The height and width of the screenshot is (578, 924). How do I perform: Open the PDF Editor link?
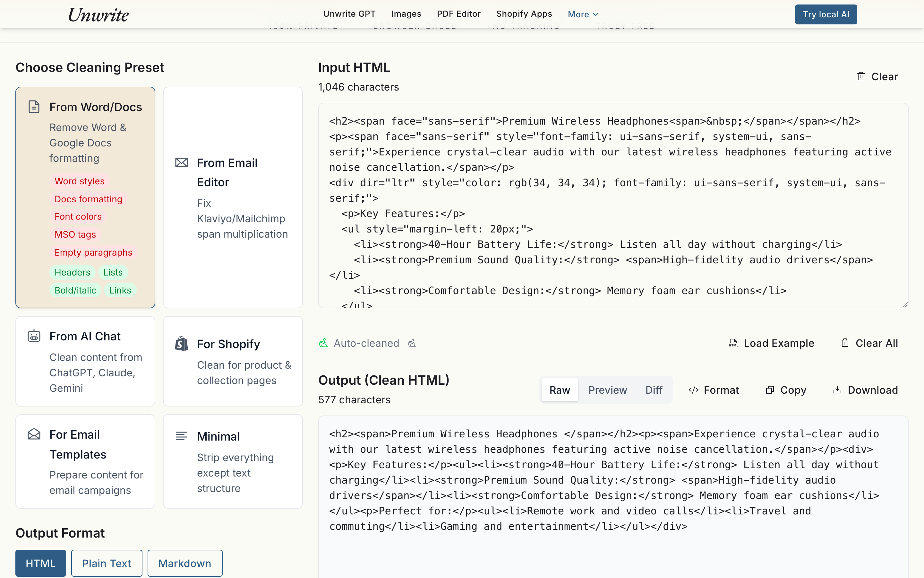coord(458,14)
